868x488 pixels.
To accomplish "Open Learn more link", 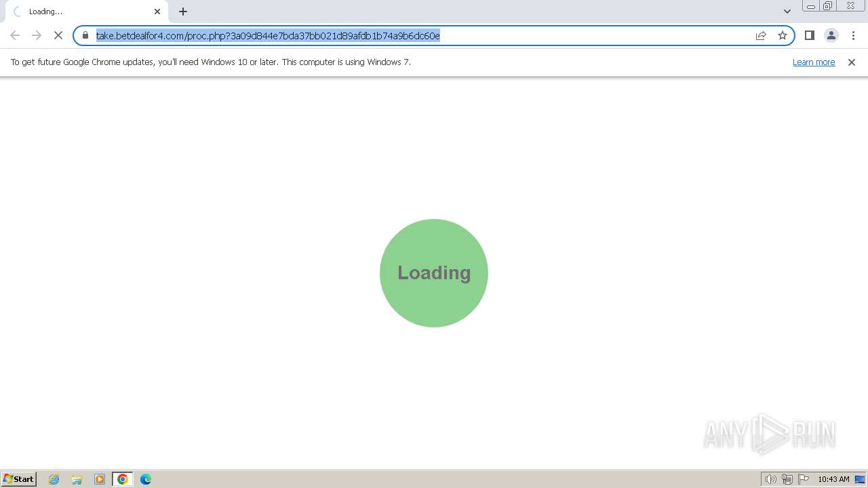I will (x=814, y=62).
